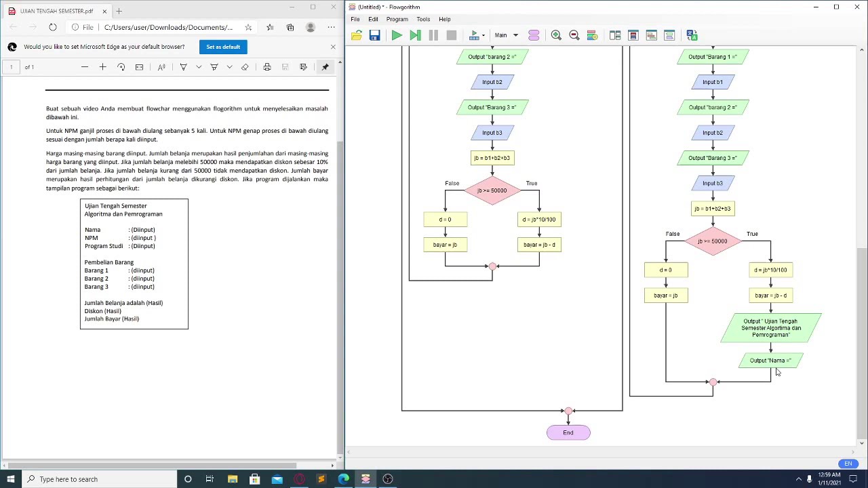Select the left loop's jb = b1+b2+b3 box

tap(492, 158)
